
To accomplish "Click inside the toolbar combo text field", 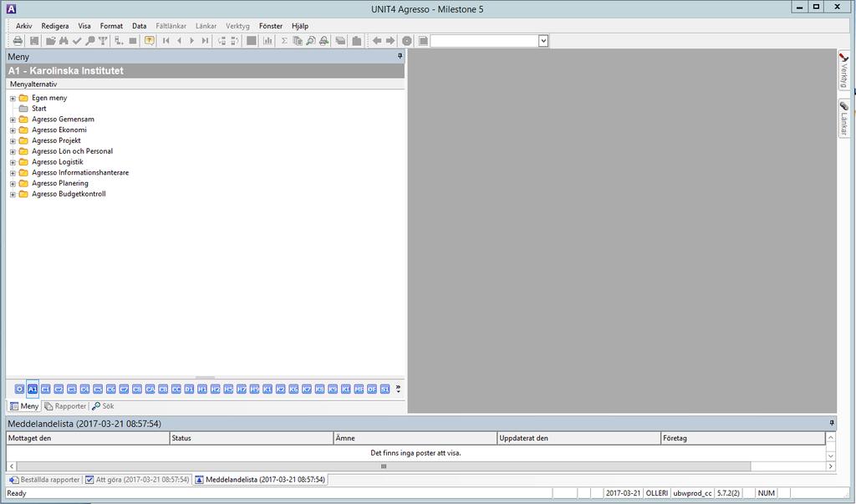I will [x=484, y=41].
